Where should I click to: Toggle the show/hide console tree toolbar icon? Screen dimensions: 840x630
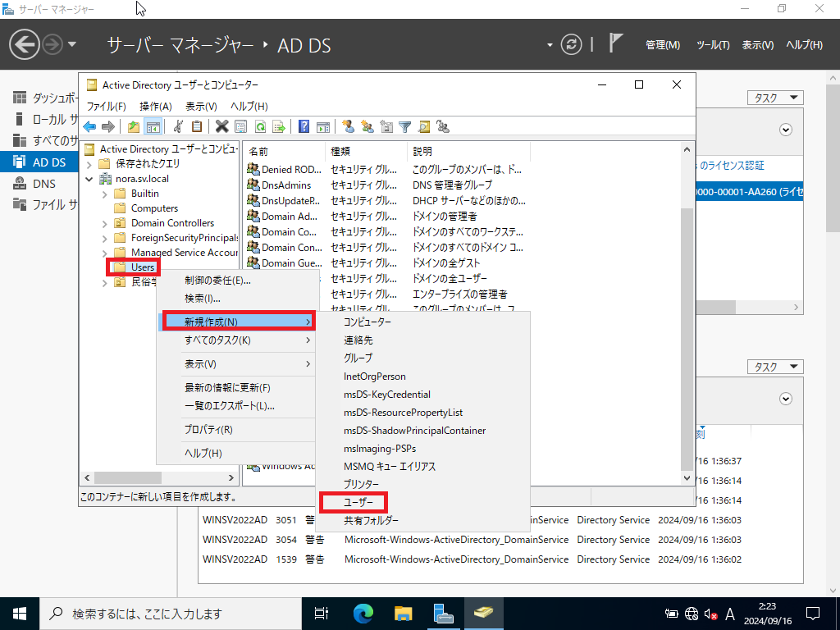(153, 126)
